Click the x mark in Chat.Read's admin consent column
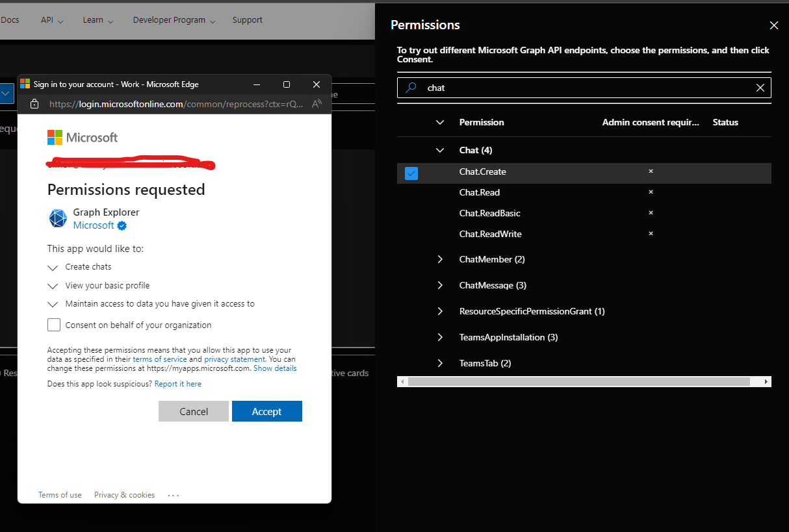 pos(651,192)
